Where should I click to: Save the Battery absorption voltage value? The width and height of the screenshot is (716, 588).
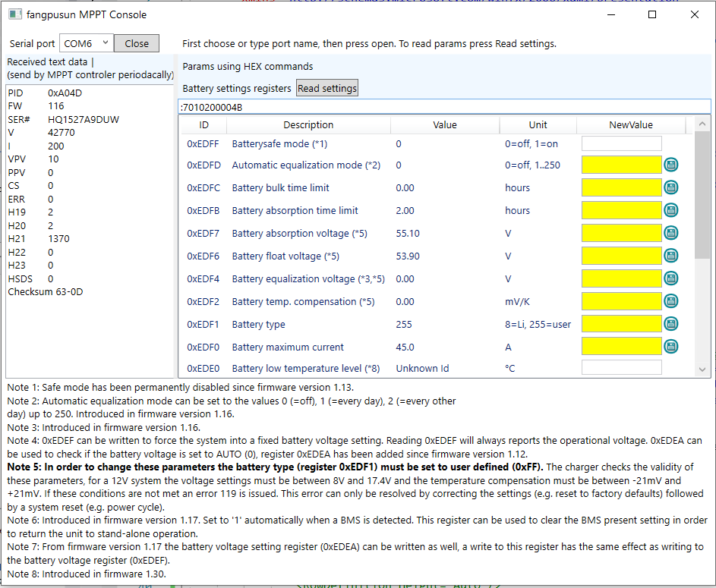[x=670, y=233]
